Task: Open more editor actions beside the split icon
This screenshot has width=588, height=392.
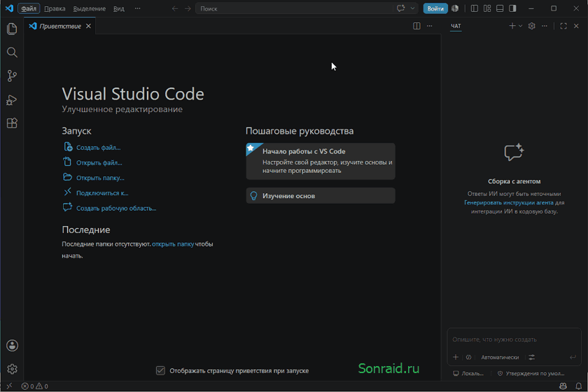Action: [x=429, y=26]
